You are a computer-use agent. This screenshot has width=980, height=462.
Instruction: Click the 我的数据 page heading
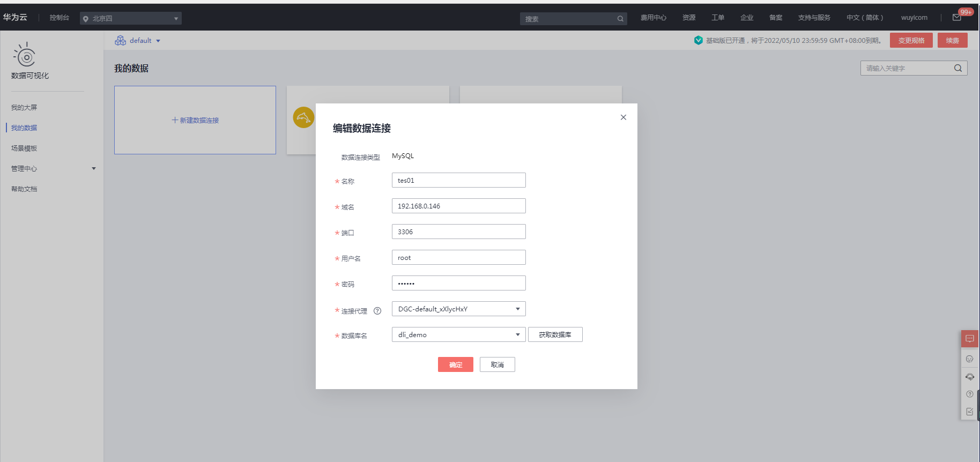click(131, 69)
